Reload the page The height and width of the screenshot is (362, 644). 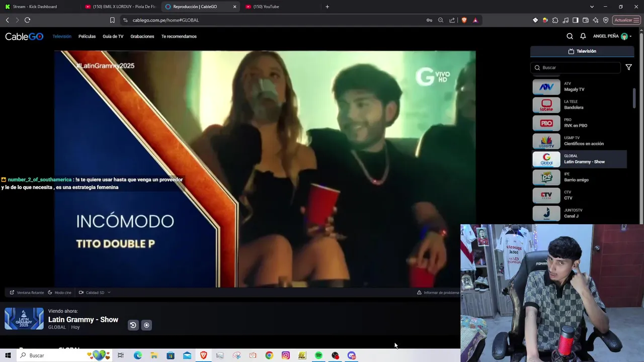27,20
